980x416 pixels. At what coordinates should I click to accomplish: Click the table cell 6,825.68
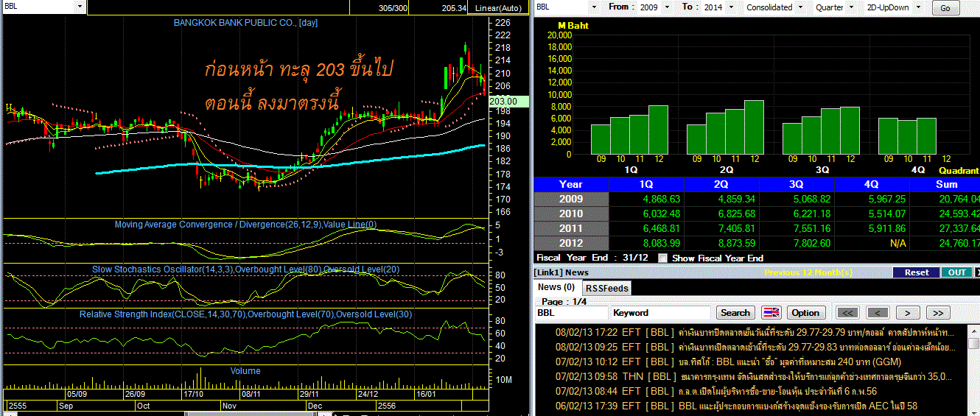721,214
